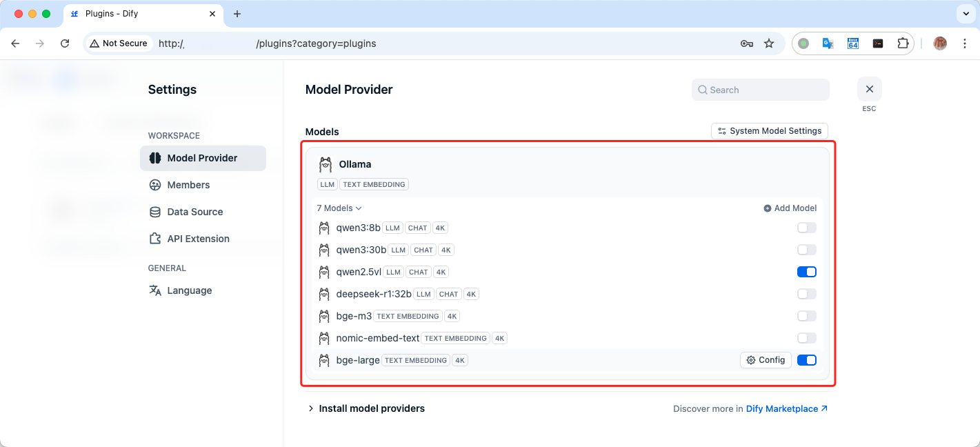This screenshot has width=980, height=447.
Task: Click Add Model for Ollama
Action: click(x=790, y=208)
